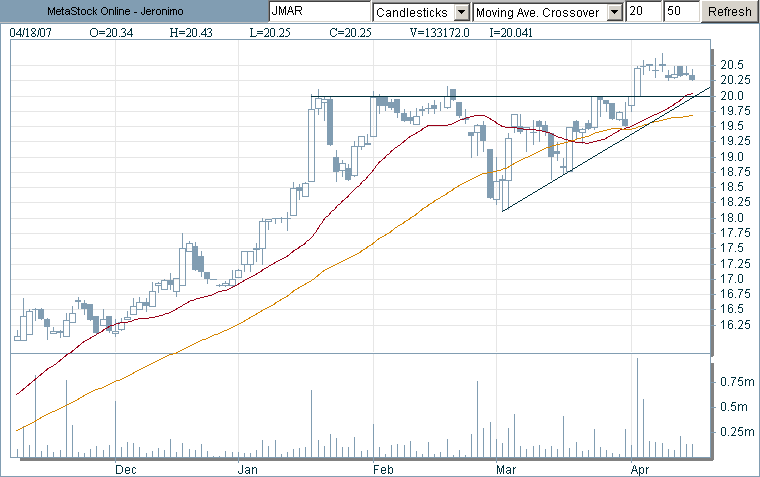
Task: Click the 0.5m volume axis label
Action: [734, 407]
